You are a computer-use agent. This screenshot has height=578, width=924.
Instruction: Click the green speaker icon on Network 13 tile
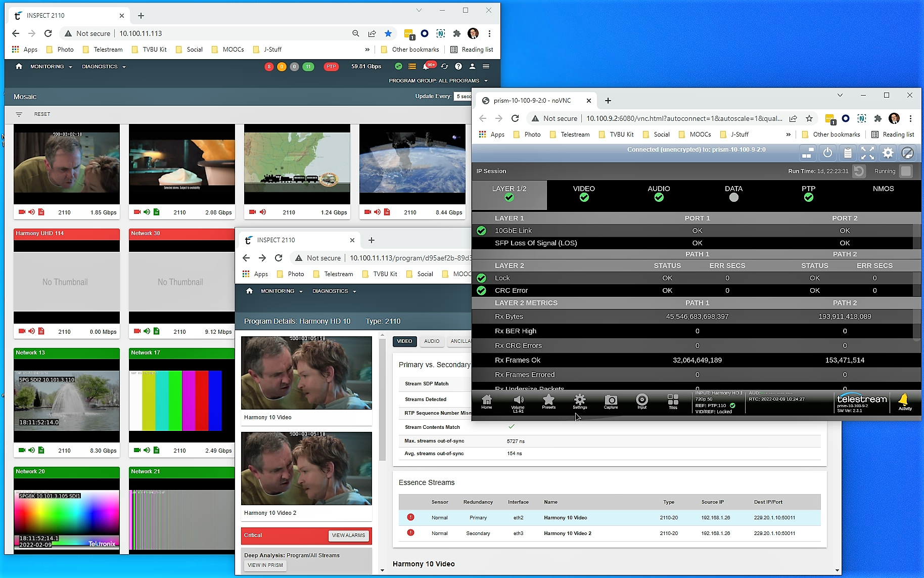pos(31,450)
